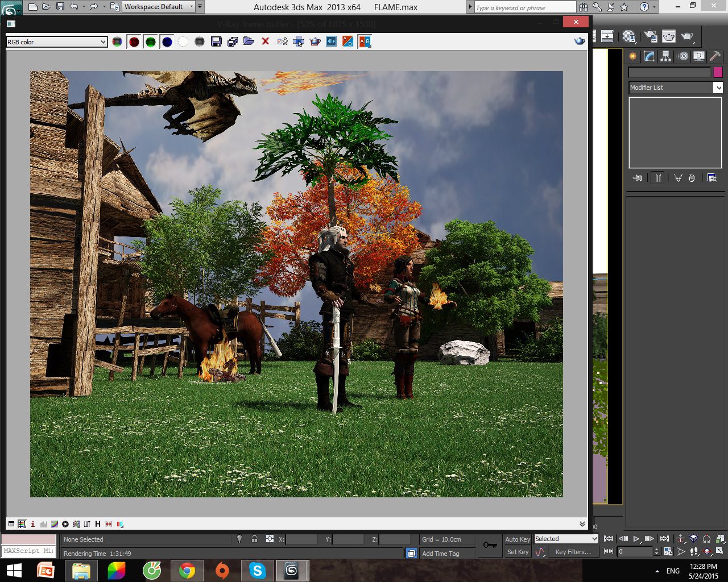
Task: Open the Workspace: Default dropdown
Action: (x=159, y=7)
